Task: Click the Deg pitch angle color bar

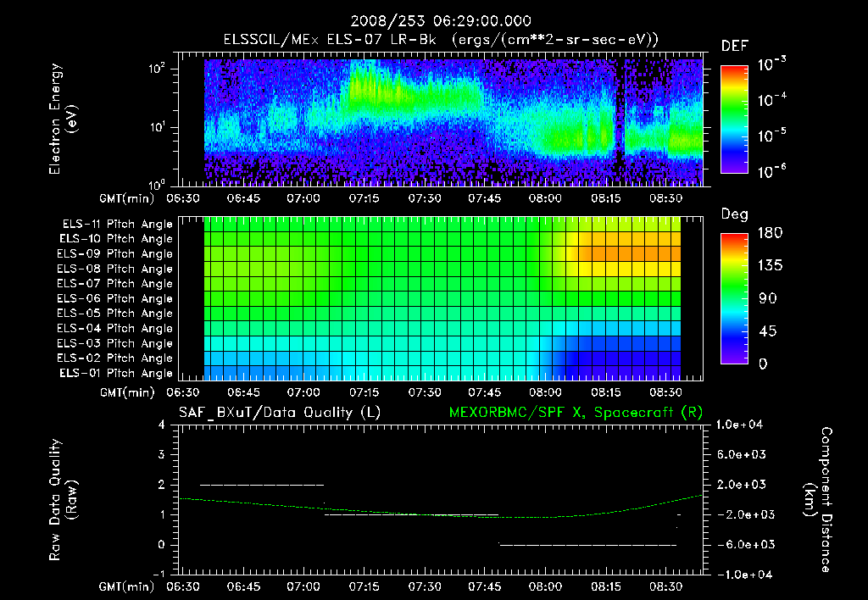Action: [x=734, y=298]
